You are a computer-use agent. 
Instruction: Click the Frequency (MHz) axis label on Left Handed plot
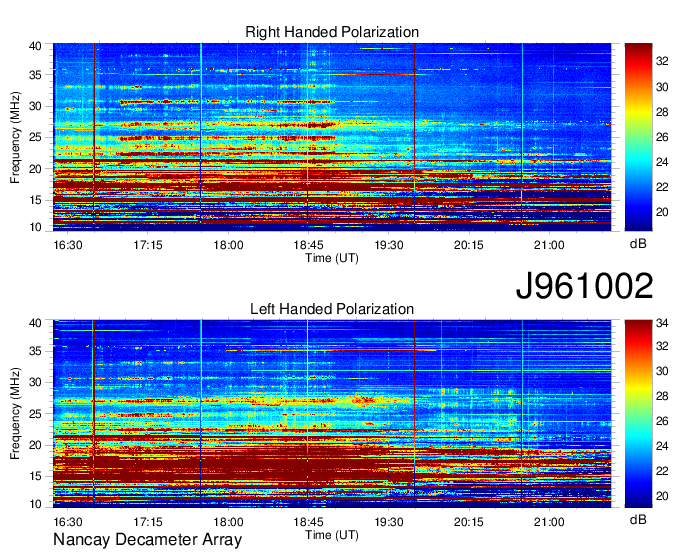pos(15,414)
